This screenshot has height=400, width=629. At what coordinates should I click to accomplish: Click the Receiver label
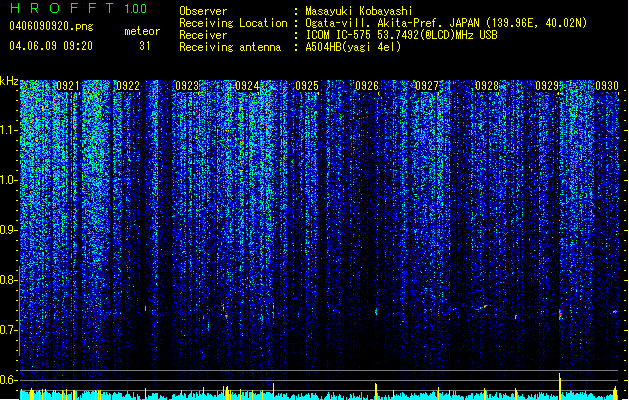[x=203, y=35]
